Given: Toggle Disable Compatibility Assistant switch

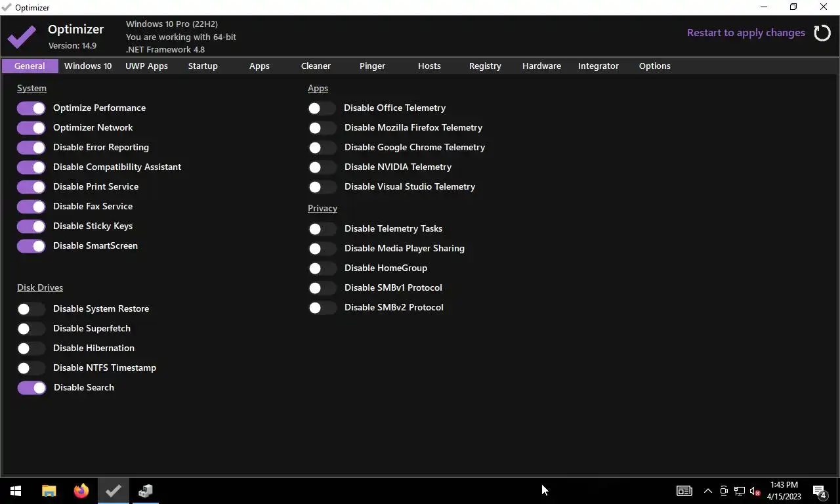Looking at the screenshot, I should 31,167.
